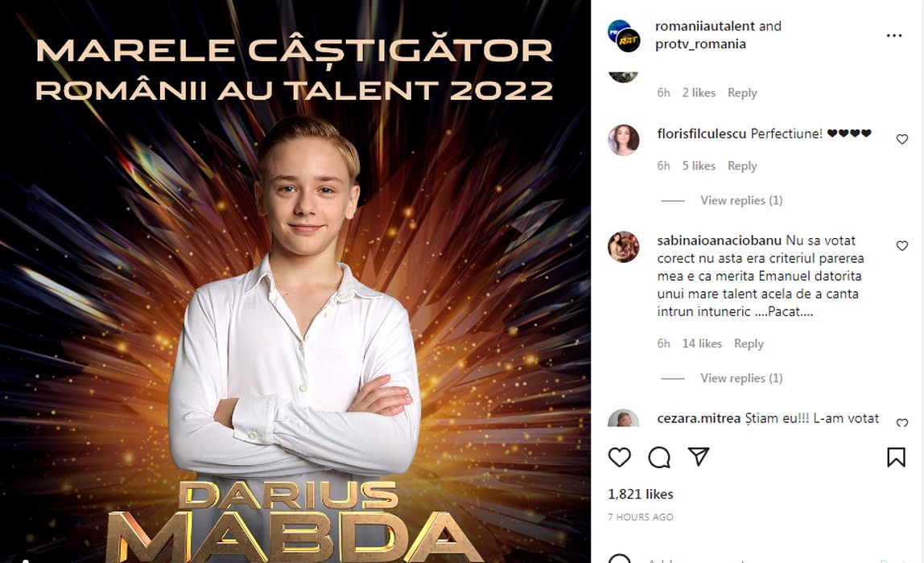Share the post via paper plane icon

point(699,458)
